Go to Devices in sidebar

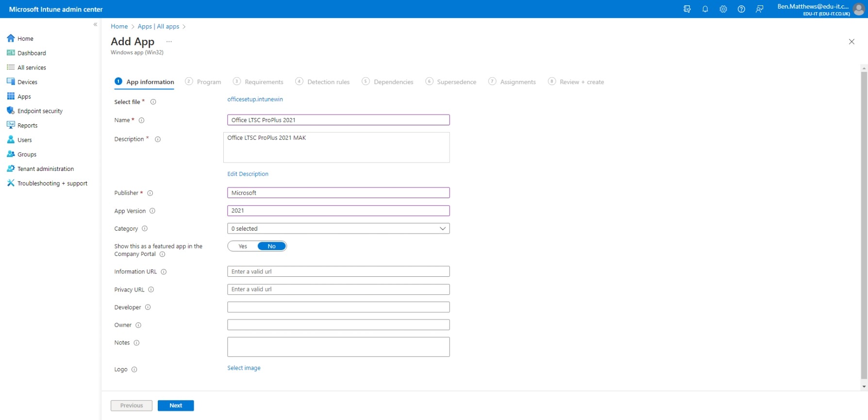pyautogui.click(x=27, y=82)
